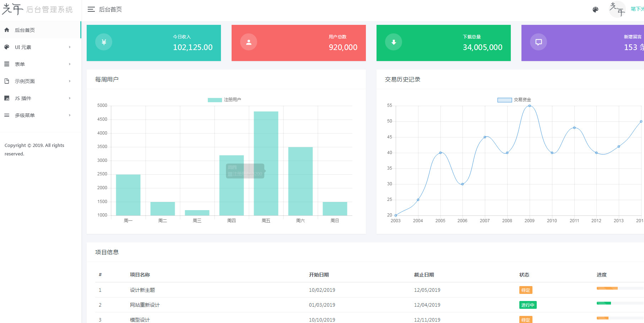Click the message icon on purple card
This screenshot has width=644, height=323.
tap(539, 42)
